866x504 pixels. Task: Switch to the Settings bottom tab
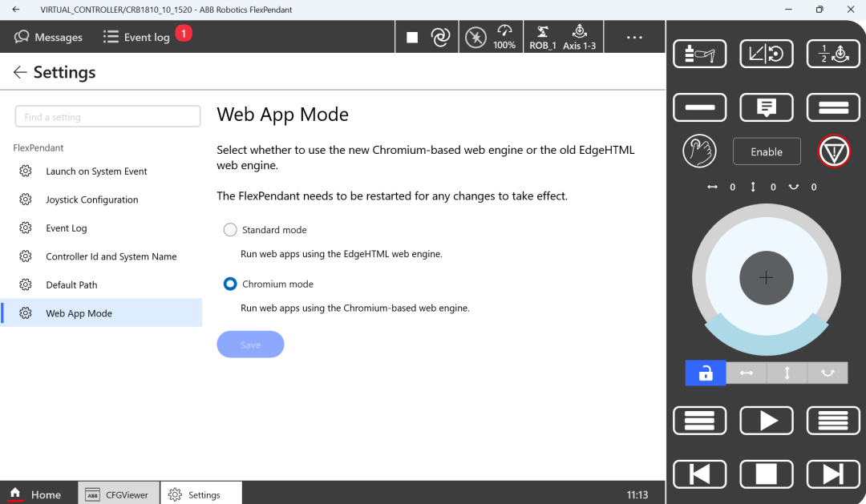click(201, 494)
